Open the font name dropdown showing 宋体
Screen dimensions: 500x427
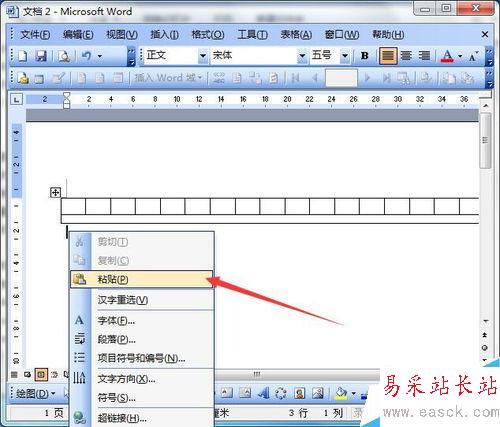[x=302, y=56]
